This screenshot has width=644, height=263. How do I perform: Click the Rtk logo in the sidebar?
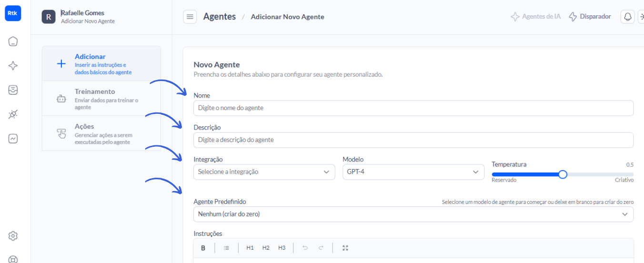click(x=13, y=13)
